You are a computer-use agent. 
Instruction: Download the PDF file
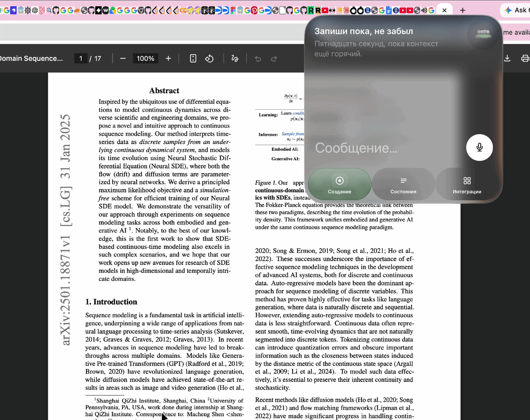click(507, 58)
